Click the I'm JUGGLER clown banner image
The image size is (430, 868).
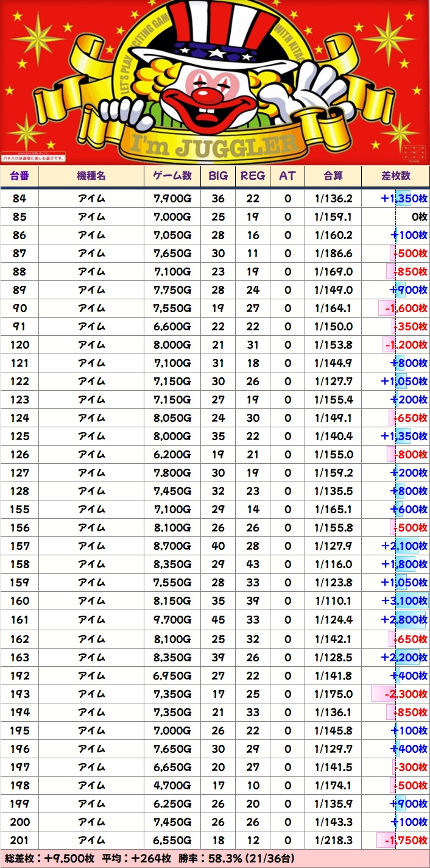tap(215, 82)
